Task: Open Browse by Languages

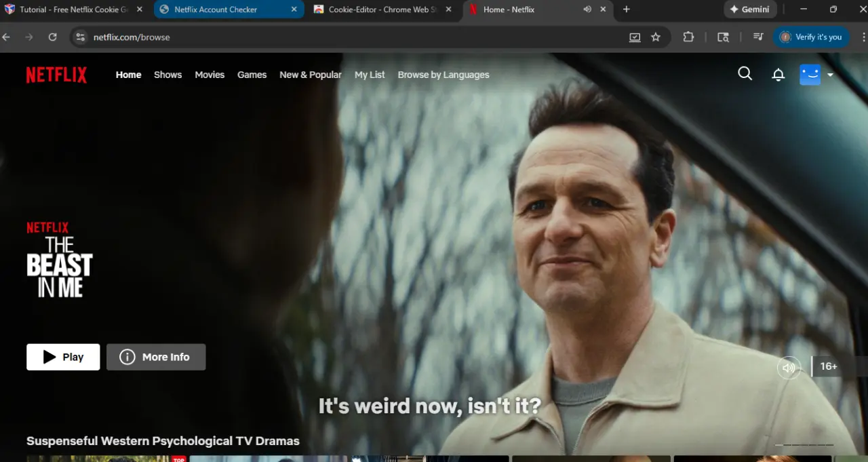Action: (443, 75)
